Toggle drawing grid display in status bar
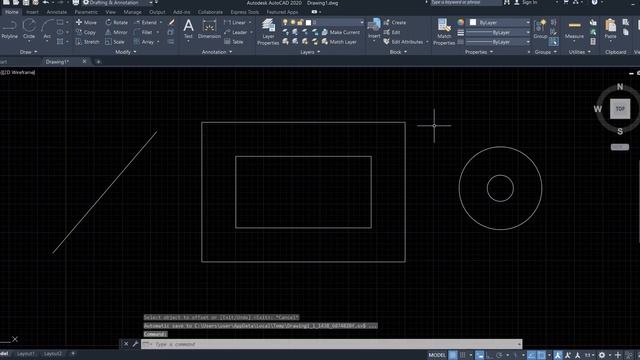 coord(453,355)
